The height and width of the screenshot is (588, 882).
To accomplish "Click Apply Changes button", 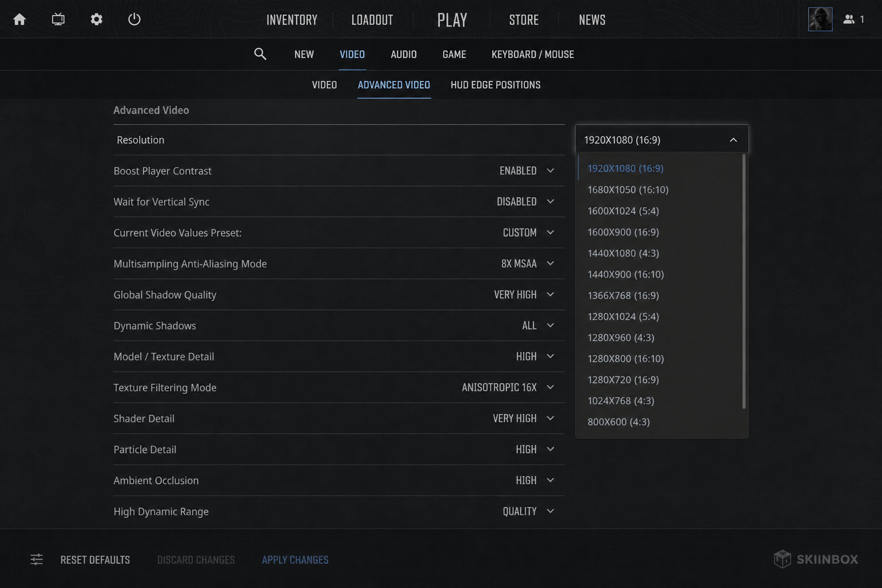I will [x=295, y=560].
